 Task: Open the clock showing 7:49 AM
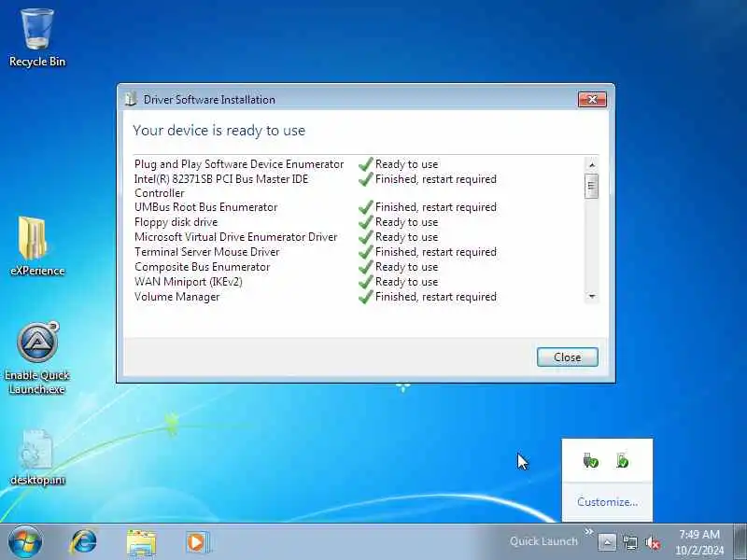tap(699, 542)
